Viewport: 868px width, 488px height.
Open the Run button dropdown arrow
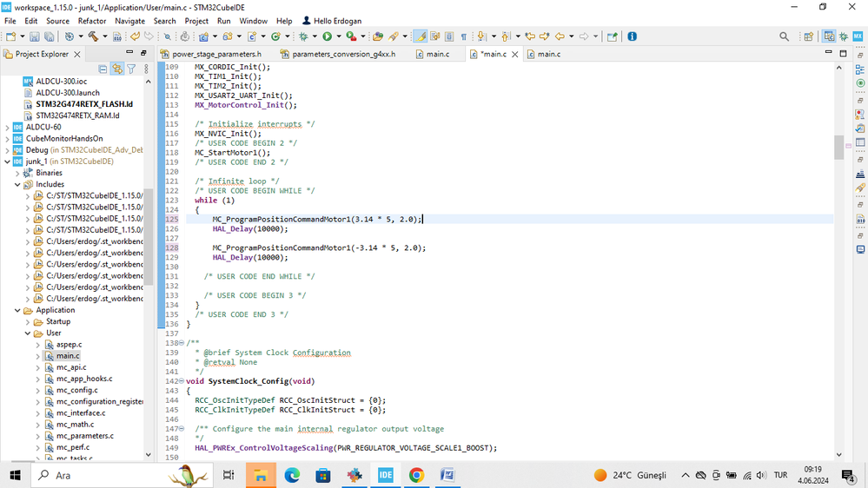pos(337,36)
